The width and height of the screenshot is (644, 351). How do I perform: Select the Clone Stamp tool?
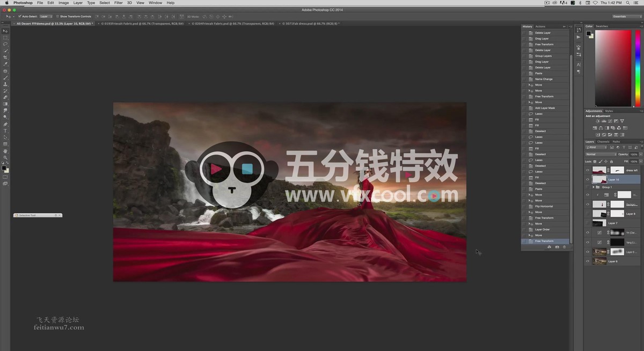[5, 84]
